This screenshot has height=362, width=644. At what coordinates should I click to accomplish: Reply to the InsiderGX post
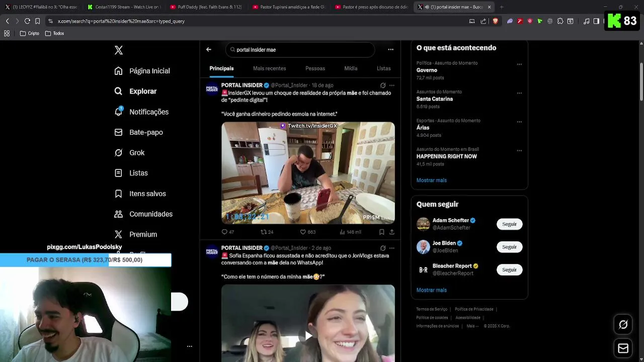click(228, 232)
